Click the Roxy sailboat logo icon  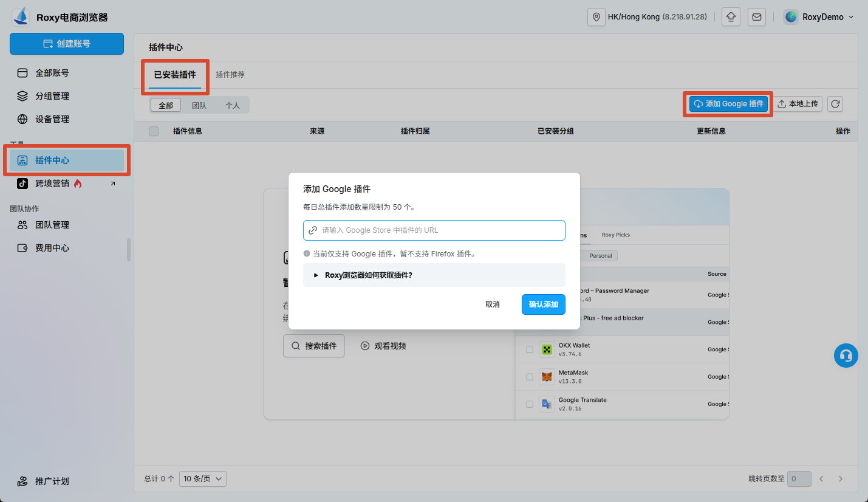21,16
